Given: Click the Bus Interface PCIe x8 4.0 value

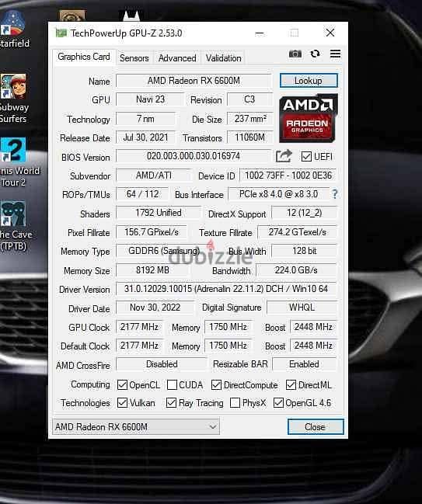Looking at the screenshot, I should pyautogui.click(x=278, y=194).
